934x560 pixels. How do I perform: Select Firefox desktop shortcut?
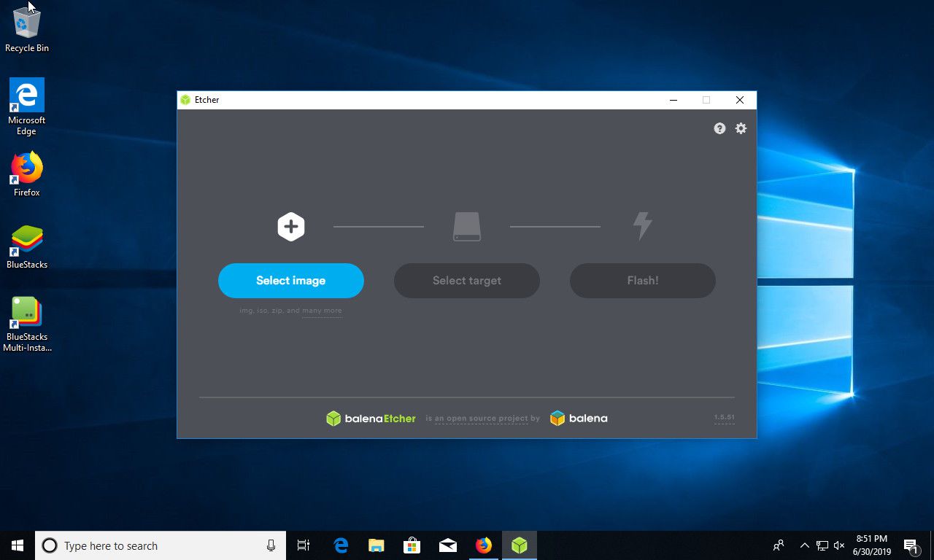(27, 174)
